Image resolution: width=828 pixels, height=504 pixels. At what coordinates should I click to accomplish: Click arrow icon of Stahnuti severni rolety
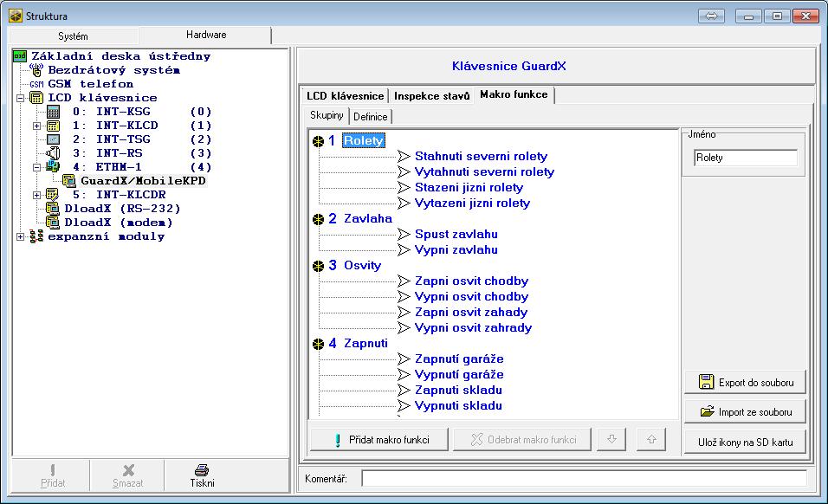pos(404,156)
